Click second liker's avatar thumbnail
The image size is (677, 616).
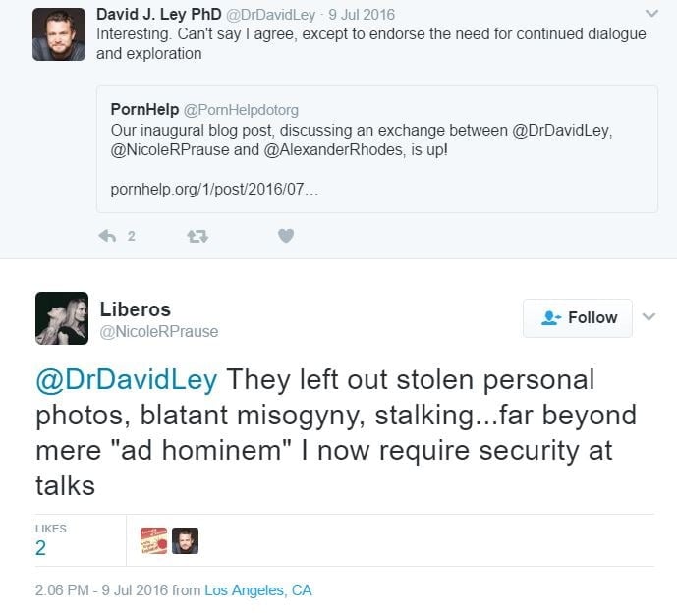[185, 540]
